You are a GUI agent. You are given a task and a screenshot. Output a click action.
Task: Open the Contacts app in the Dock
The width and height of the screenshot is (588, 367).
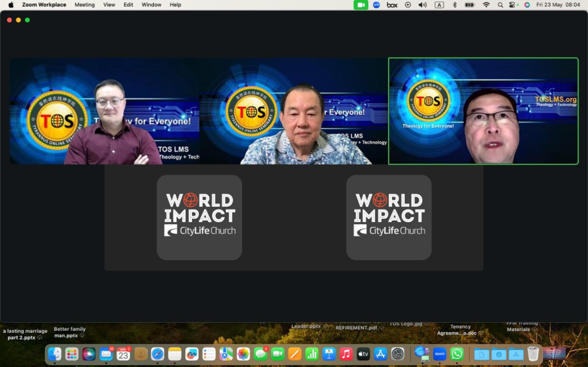[141, 354]
